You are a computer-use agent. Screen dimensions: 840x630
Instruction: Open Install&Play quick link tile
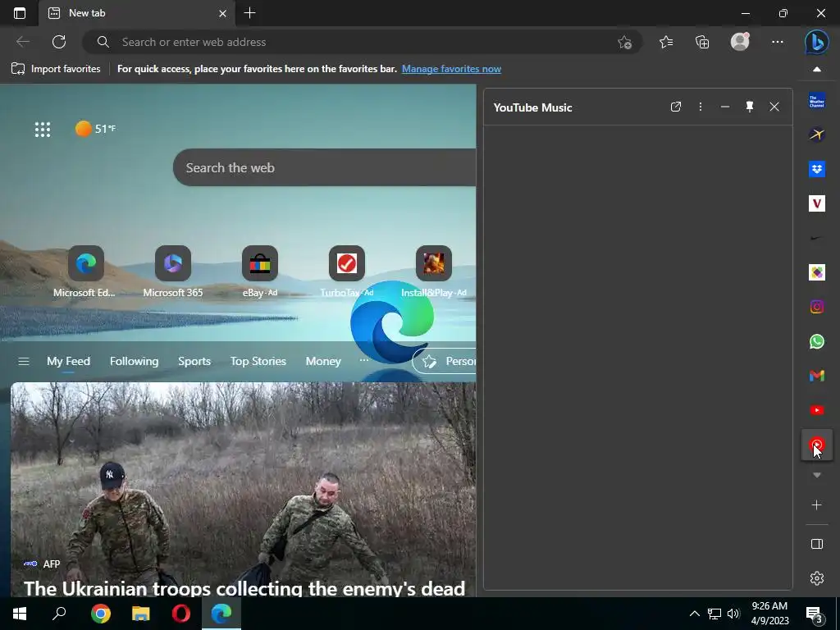(x=433, y=263)
